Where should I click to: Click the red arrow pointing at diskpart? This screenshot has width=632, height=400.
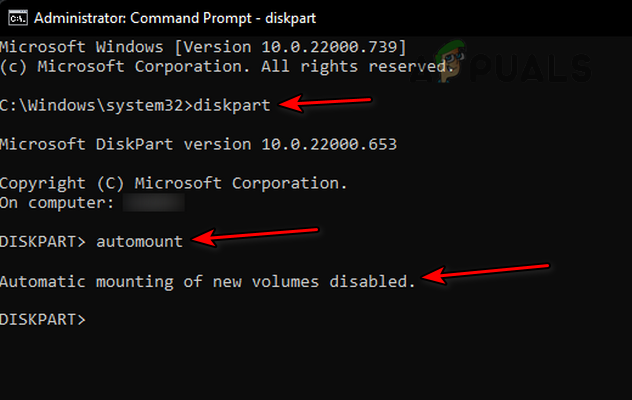pyautogui.click(x=326, y=104)
